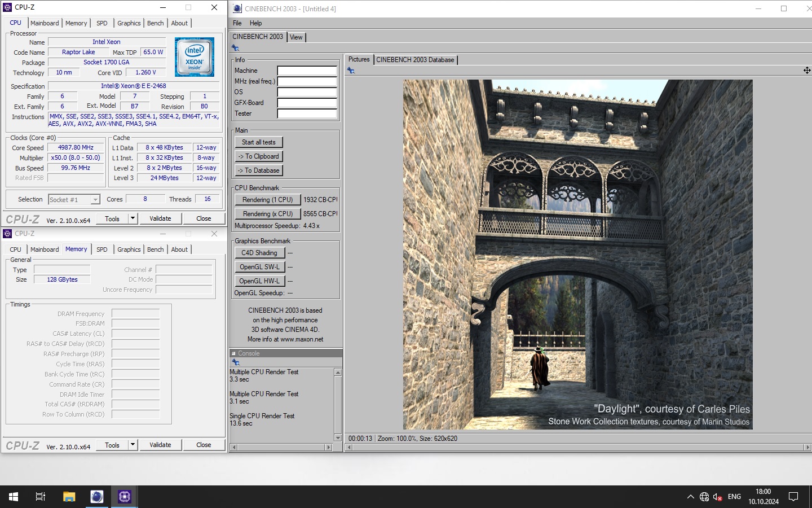Click the muted volume tray icon
This screenshot has height=508, width=812.
[718, 497]
